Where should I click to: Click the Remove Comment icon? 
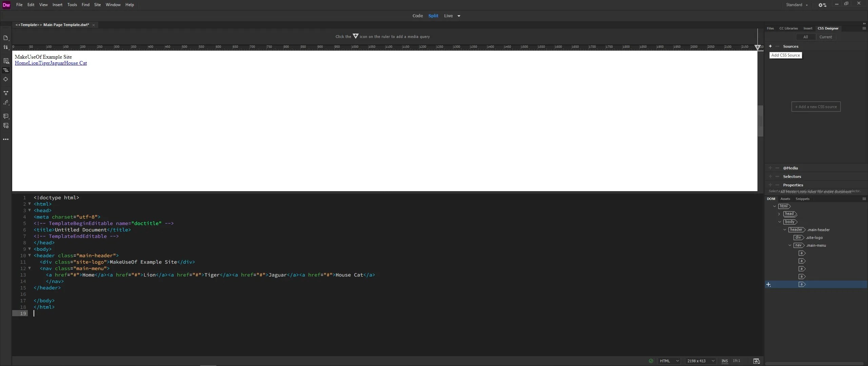tap(6, 125)
